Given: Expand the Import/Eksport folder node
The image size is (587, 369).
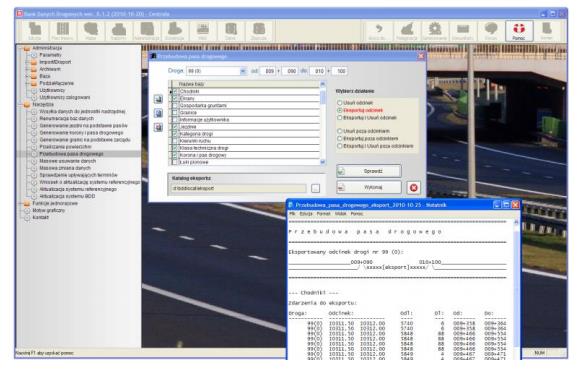Looking at the screenshot, I should (34, 62).
